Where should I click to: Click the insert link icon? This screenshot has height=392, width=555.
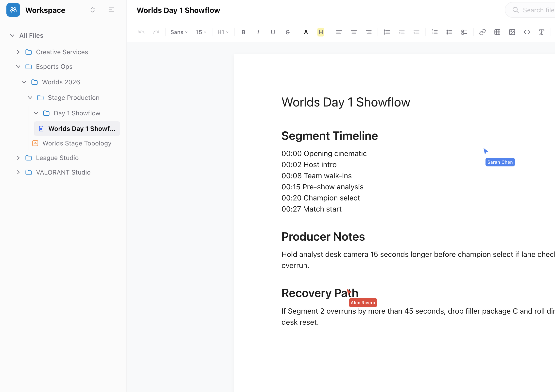[482, 32]
